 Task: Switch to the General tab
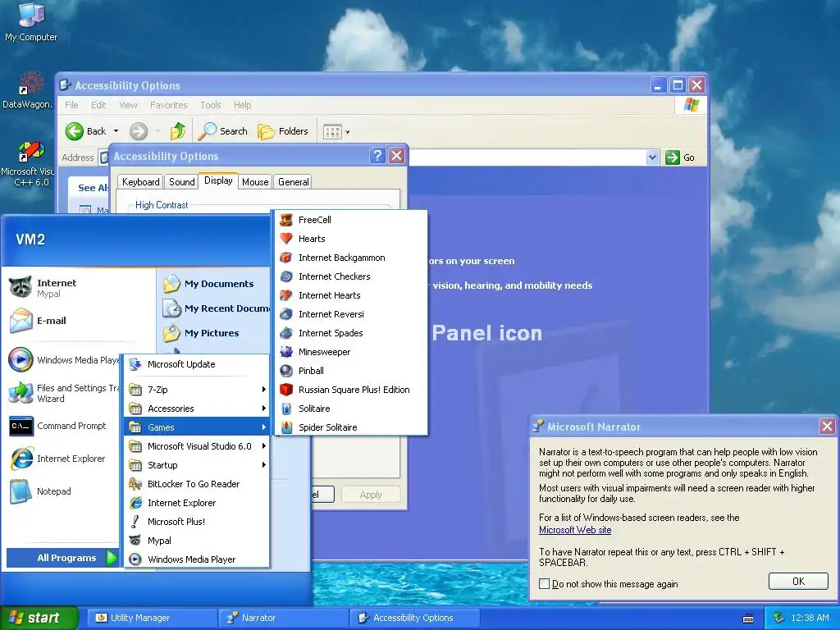pyautogui.click(x=293, y=182)
